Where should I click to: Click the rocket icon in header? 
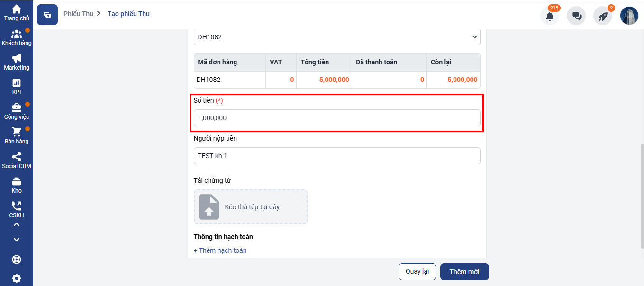coord(603,16)
